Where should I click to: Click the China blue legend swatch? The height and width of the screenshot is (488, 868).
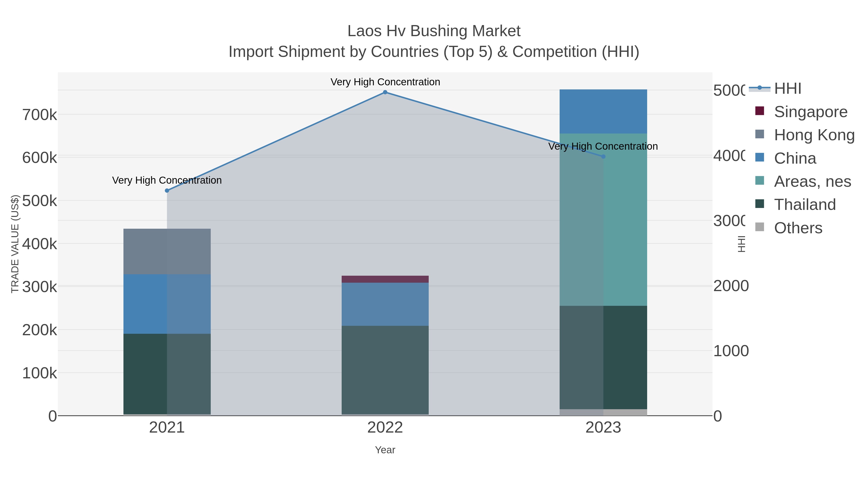[759, 157]
